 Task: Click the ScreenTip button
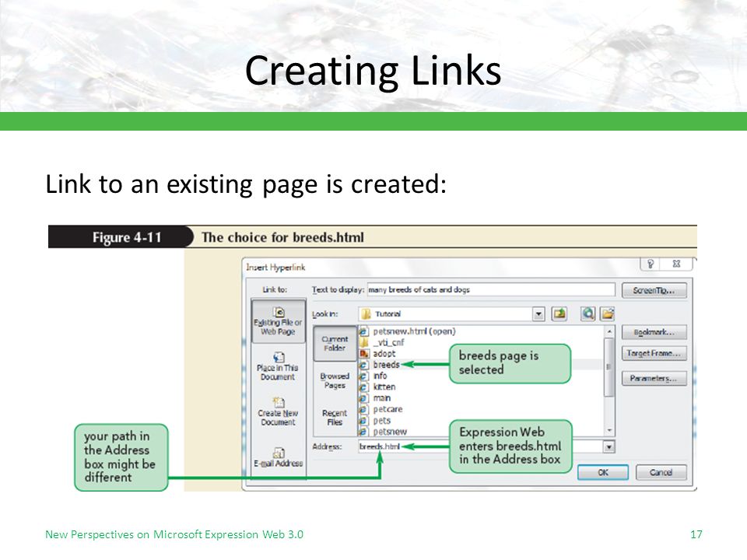pyautogui.click(x=654, y=290)
